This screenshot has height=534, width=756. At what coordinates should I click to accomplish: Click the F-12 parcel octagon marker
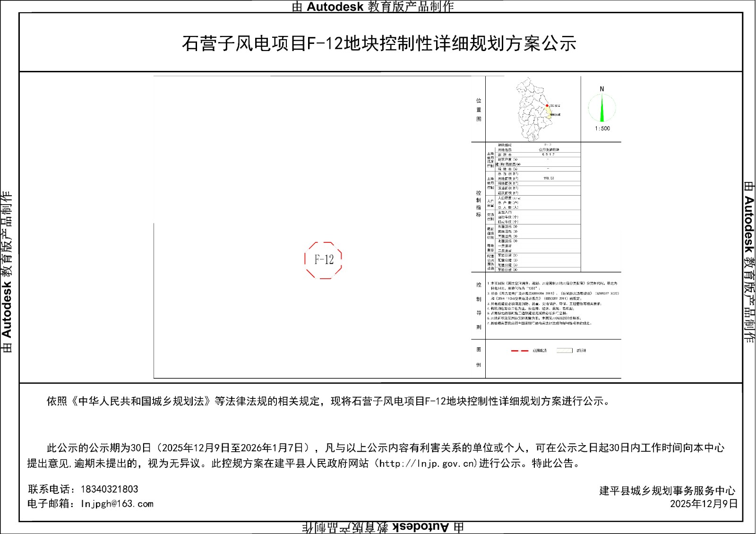click(x=324, y=260)
